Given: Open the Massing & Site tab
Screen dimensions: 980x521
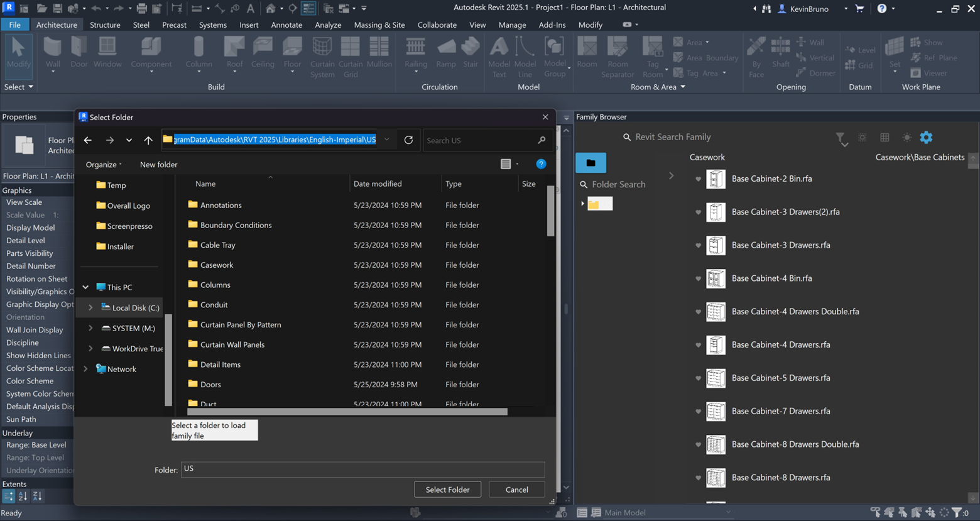Looking at the screenshot, I should coord(379,25).
